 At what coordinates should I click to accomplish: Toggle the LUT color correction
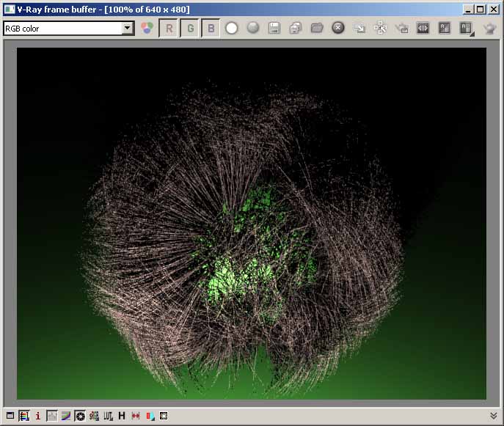pyautogui.click(x=108, y=416)
